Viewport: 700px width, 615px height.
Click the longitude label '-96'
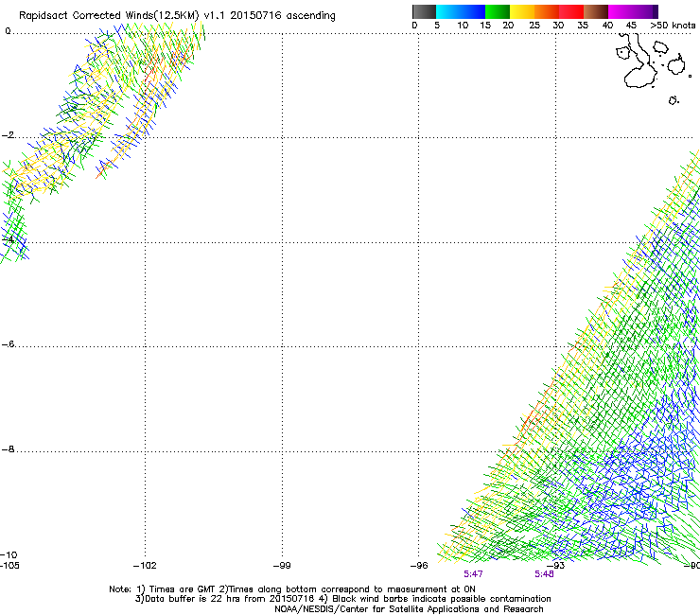click(x=419, y=566)
